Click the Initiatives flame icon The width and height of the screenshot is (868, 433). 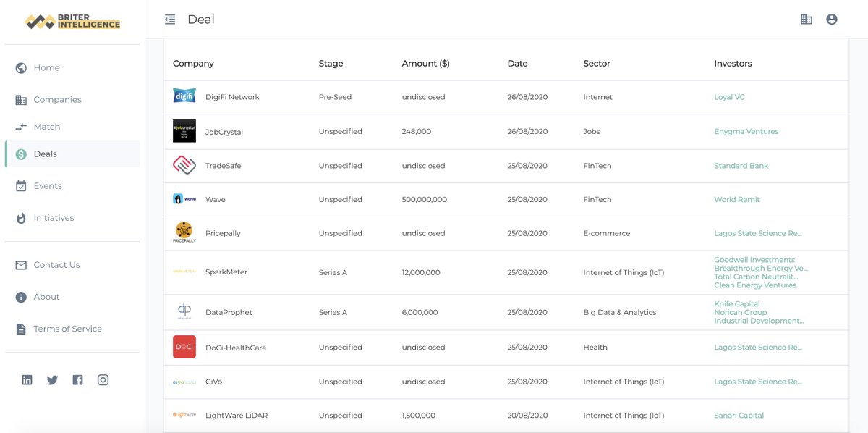pyautogui.click(x=21, y=218)
